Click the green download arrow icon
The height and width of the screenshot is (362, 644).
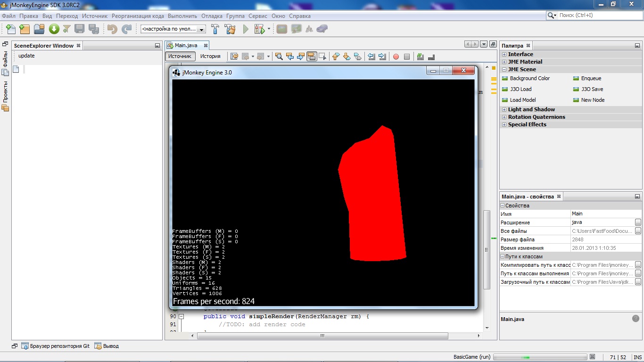[54, 29]
